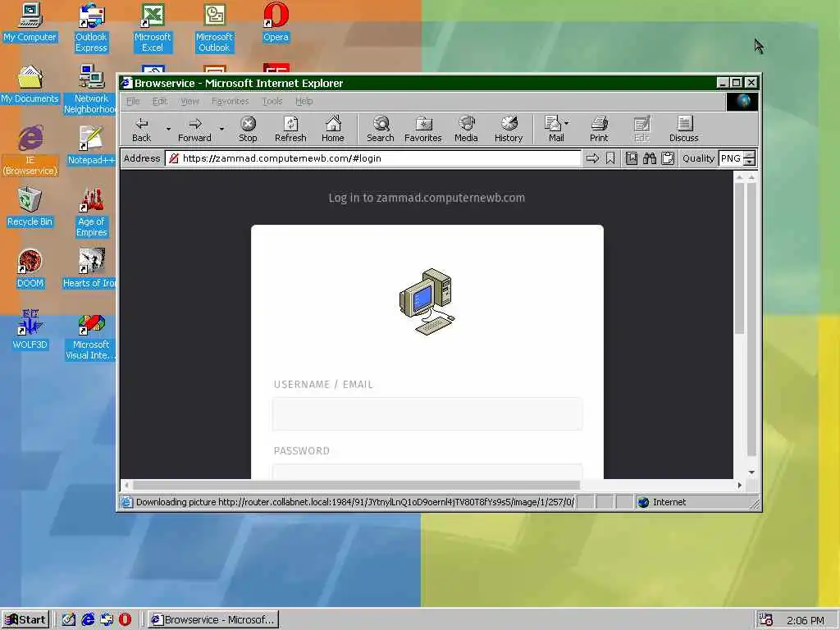Open the Back history dropdown arrow
The height and width of the screenshot is (630, 840).
[168, 129]
